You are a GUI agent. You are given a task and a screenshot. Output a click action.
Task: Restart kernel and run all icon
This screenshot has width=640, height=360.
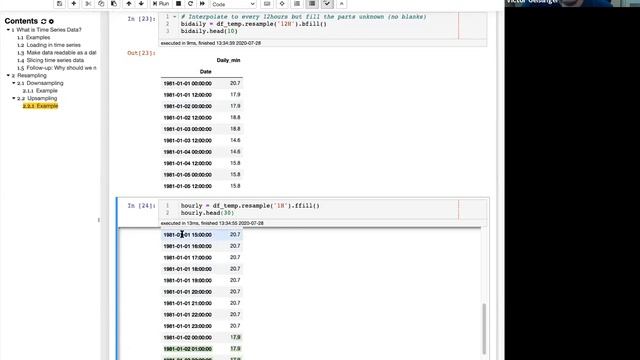click(x=202, y=4)
